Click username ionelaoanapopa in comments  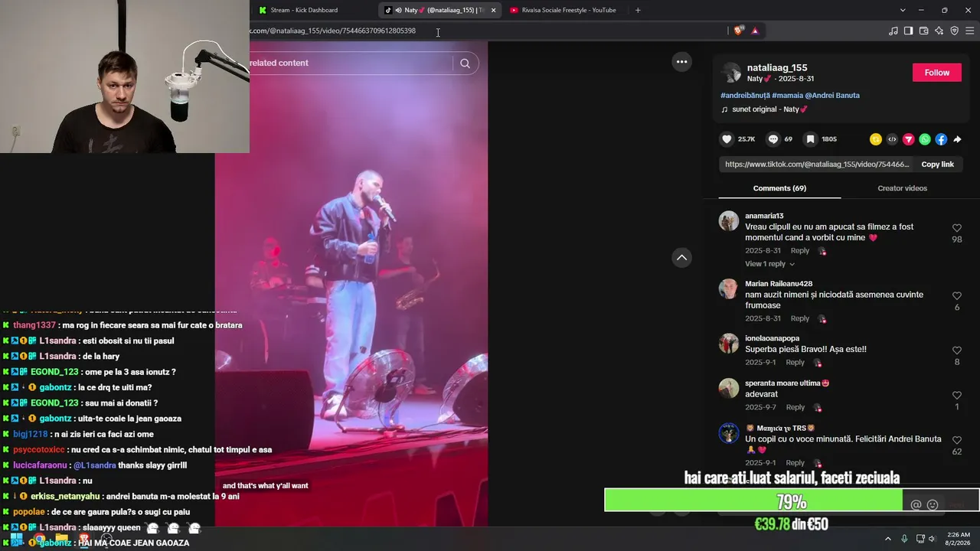click(x=772, y=338)
